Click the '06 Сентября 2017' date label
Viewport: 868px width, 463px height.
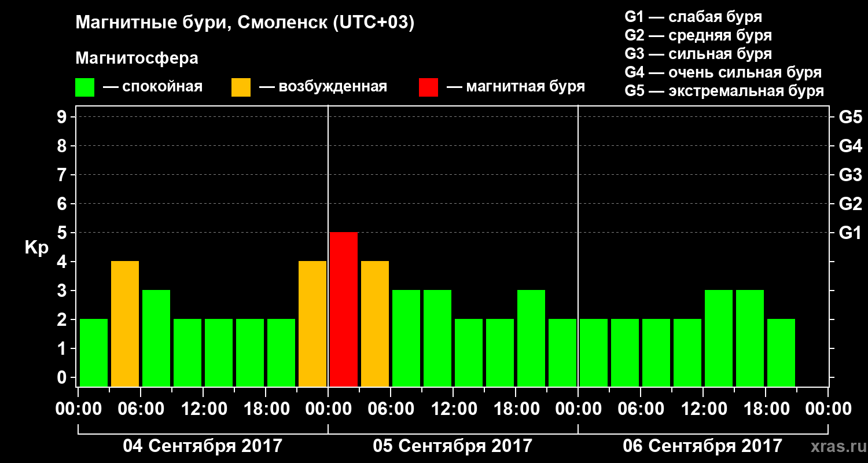703,446
